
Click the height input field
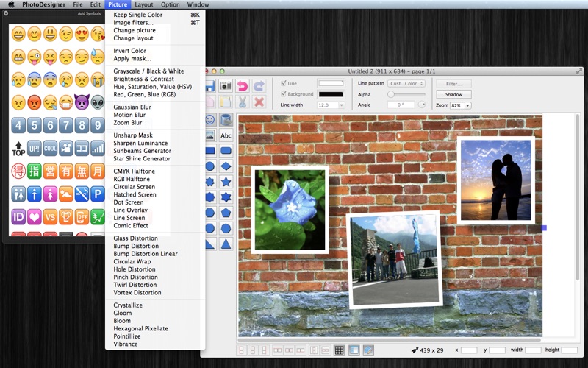[x=569, y=350]
